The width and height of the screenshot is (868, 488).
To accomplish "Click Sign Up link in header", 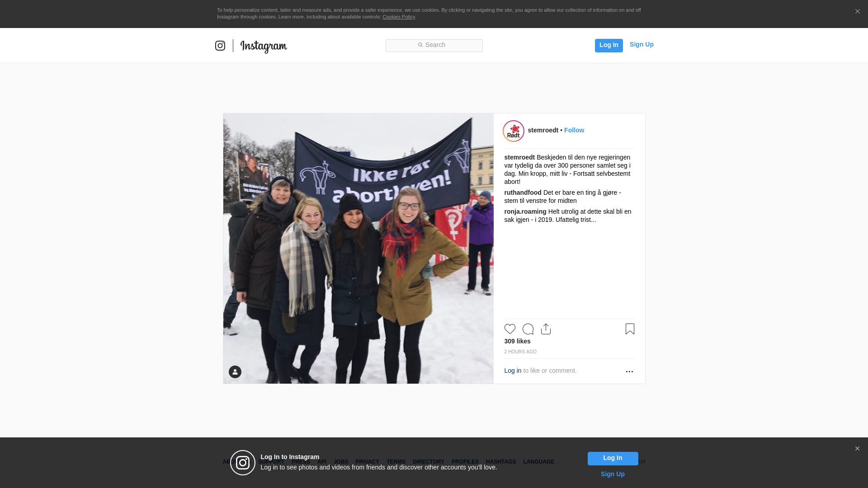I will [x=641, y=44].
